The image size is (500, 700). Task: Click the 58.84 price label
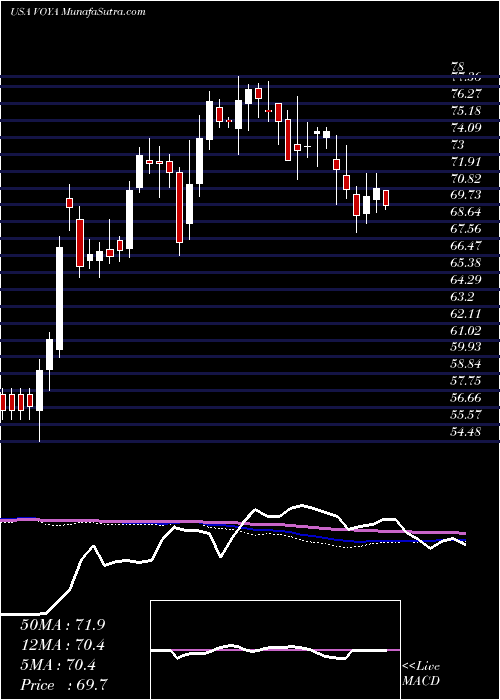coord(466,364)
